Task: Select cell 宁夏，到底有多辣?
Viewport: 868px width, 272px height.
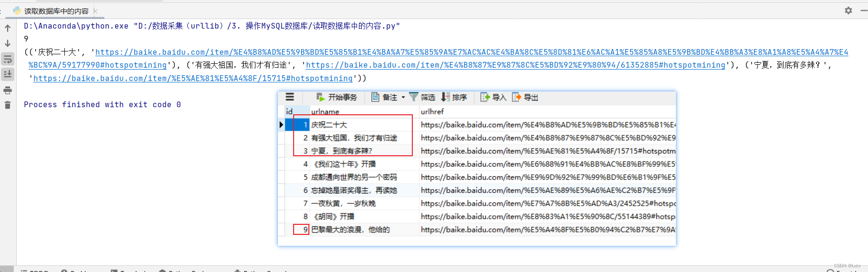Action: click(x=364, y=151)
